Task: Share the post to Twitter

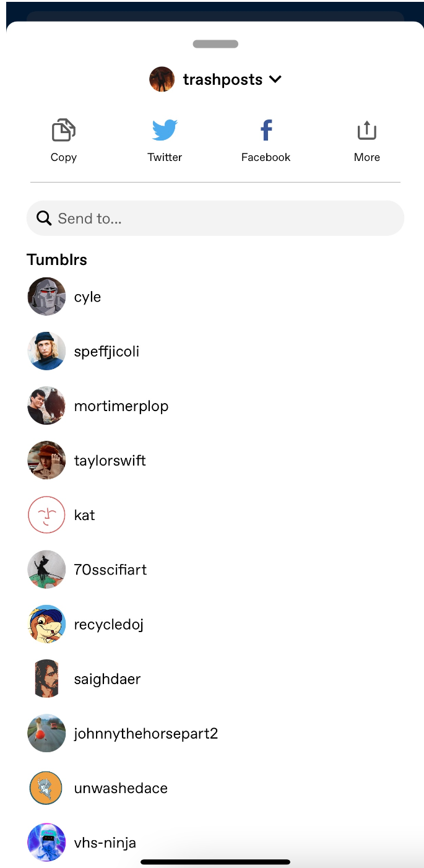Action: point(164,130)
